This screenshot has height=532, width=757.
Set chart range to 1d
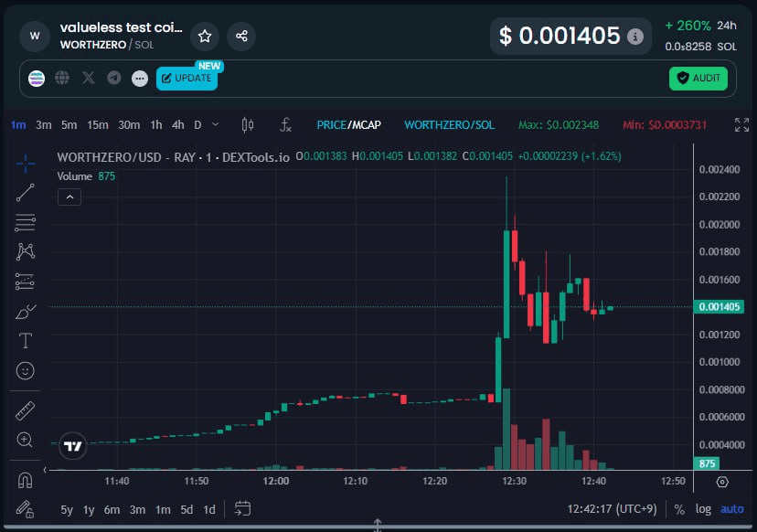coord(209,510)
